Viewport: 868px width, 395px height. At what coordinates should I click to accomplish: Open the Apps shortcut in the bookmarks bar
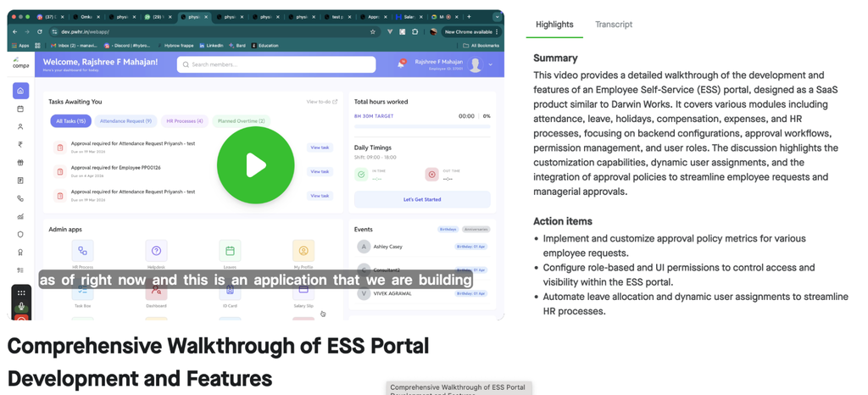[x=20, y=46]
